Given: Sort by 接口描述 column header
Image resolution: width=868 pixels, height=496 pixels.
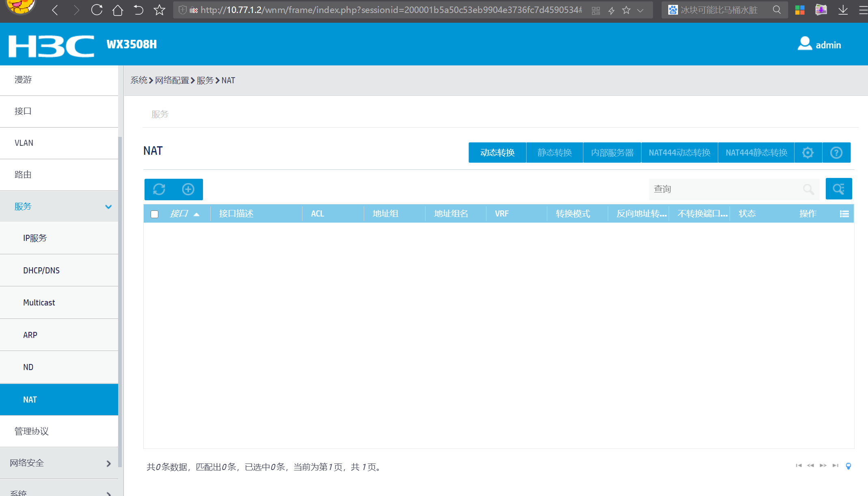Looking at the screenshot, I should (x=236, y=214).
